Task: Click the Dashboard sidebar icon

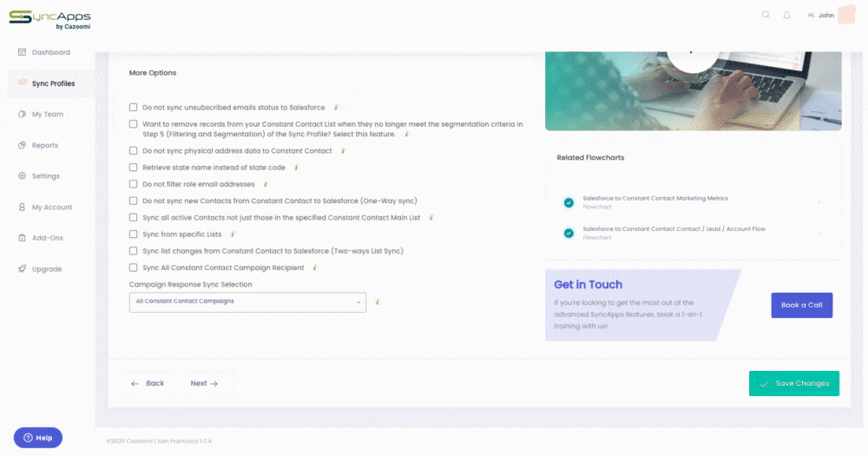Action: point(23,52)
